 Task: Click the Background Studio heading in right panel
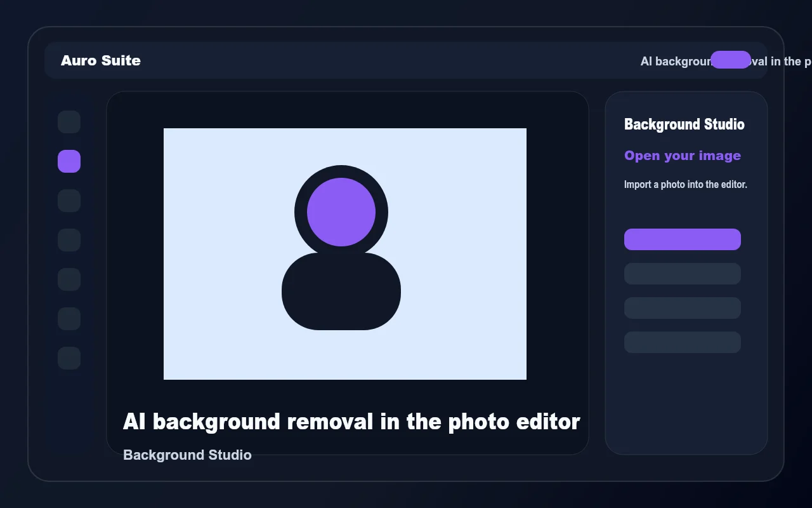click(x=684, y=124)
